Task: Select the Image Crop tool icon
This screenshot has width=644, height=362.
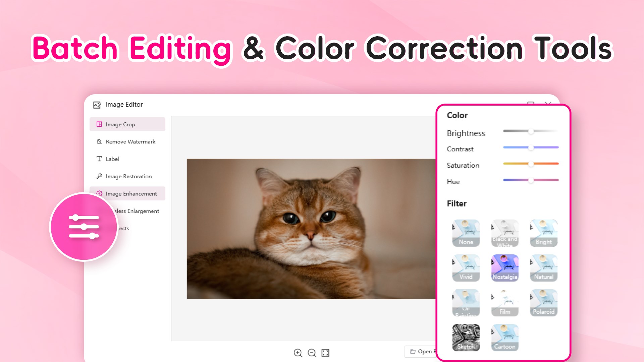Action: [x=99, y=124]
